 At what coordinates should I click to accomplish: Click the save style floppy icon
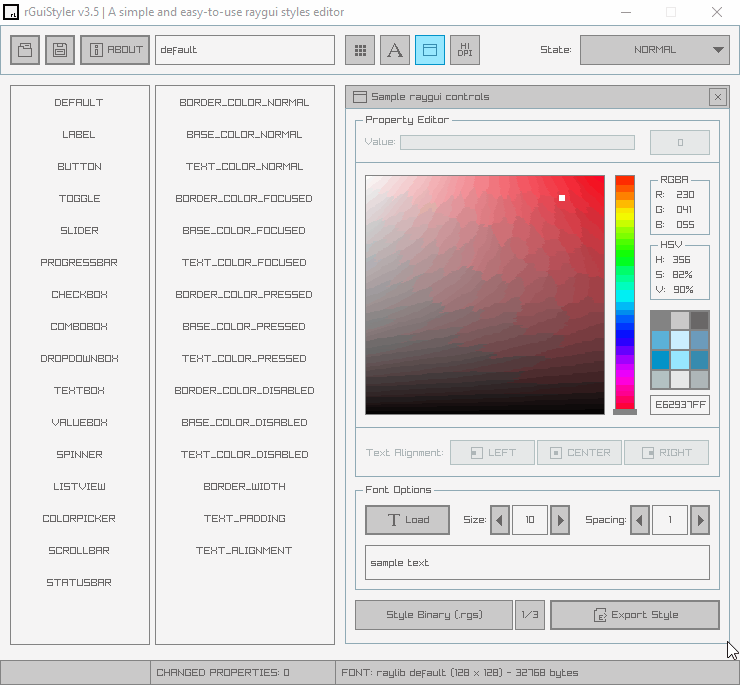pyautogui.click(x=60, y=50)
